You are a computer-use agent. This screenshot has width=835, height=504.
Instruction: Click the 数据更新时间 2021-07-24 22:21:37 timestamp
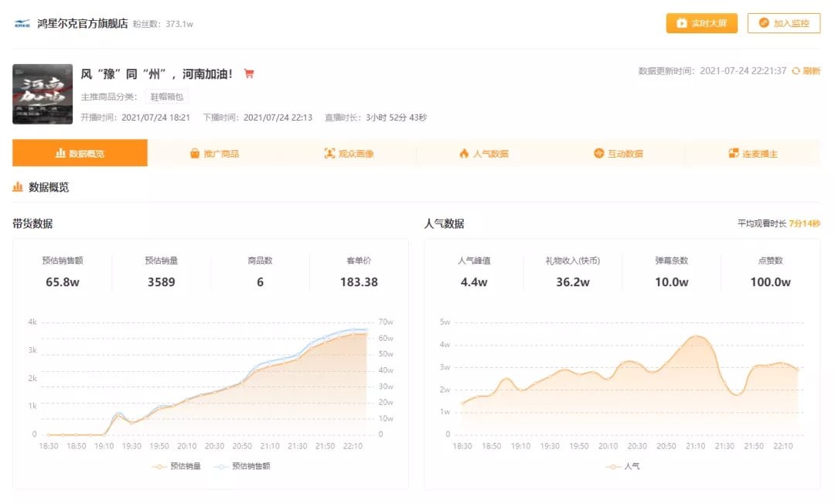712,71
